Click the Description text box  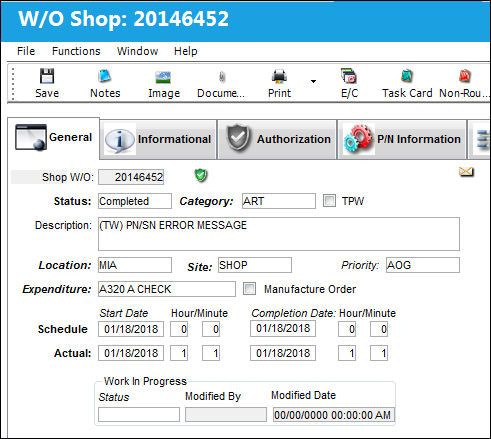click(x=279, y=234)
